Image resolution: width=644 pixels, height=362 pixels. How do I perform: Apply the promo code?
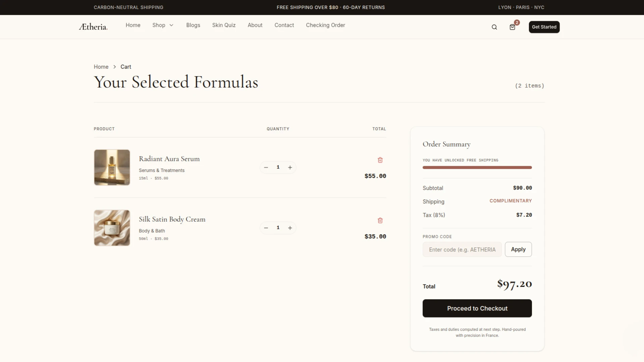click(518, 249)
